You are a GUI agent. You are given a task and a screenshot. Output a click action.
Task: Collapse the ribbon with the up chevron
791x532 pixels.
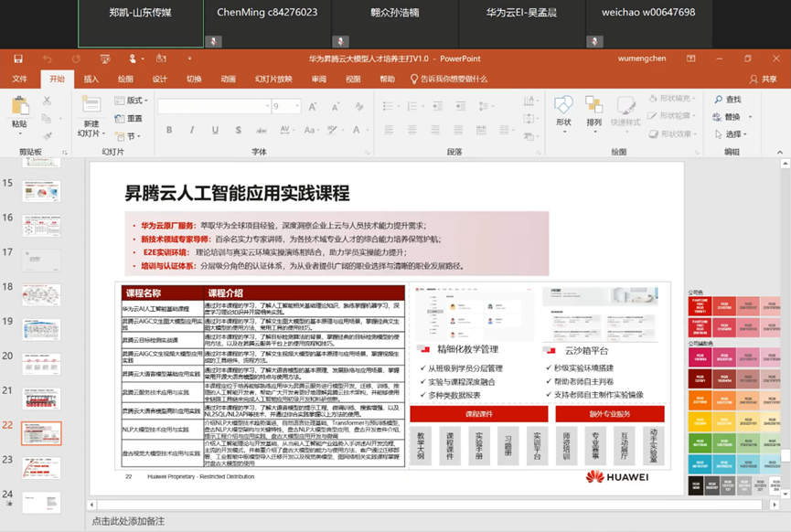(x=780, y=152)
